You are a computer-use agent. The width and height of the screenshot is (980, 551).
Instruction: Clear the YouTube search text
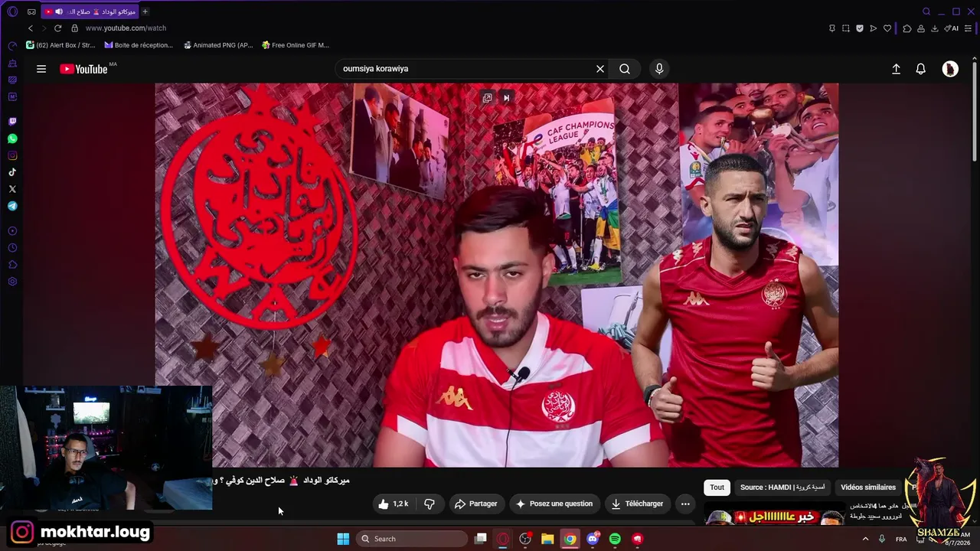click(x=600, y=69)
